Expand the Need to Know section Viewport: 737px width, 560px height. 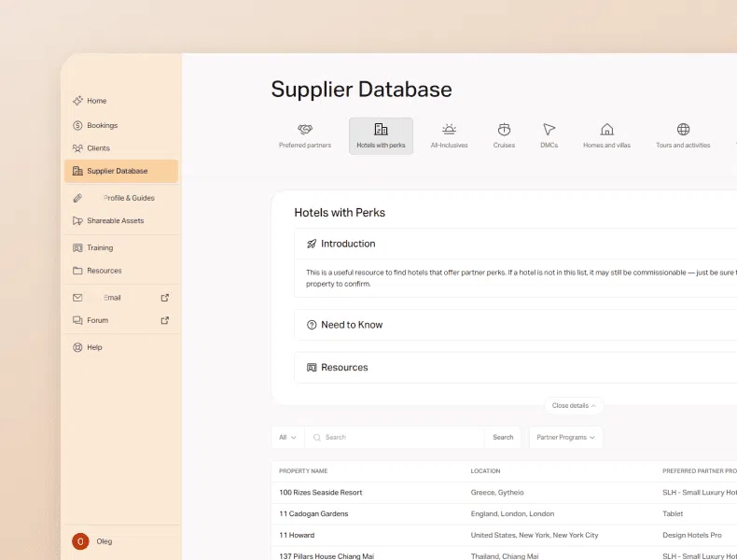tap(516, 325)
